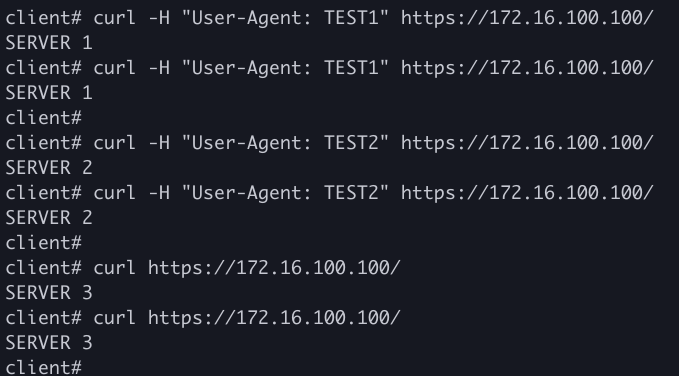The image size is (679, 376).
Task: Click the -H flag in the second TEST2 command
Action: click(x=159, y=193)
